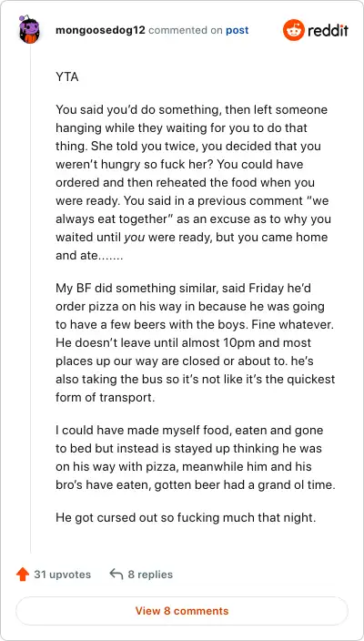The height and width of the screenshot is (641, 364).
Task: Open the mongoosedog12 username profile link
Action: coord(100,30)
